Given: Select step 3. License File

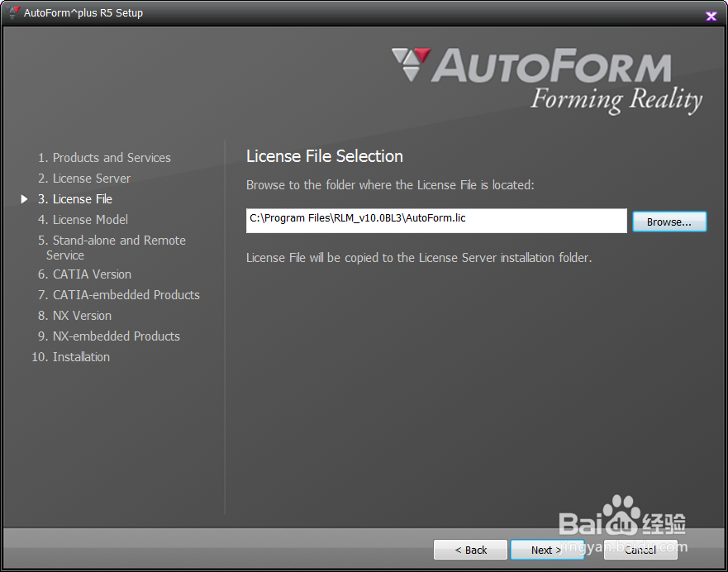Looking at the screenshot, I should click(x=75, y=199).
